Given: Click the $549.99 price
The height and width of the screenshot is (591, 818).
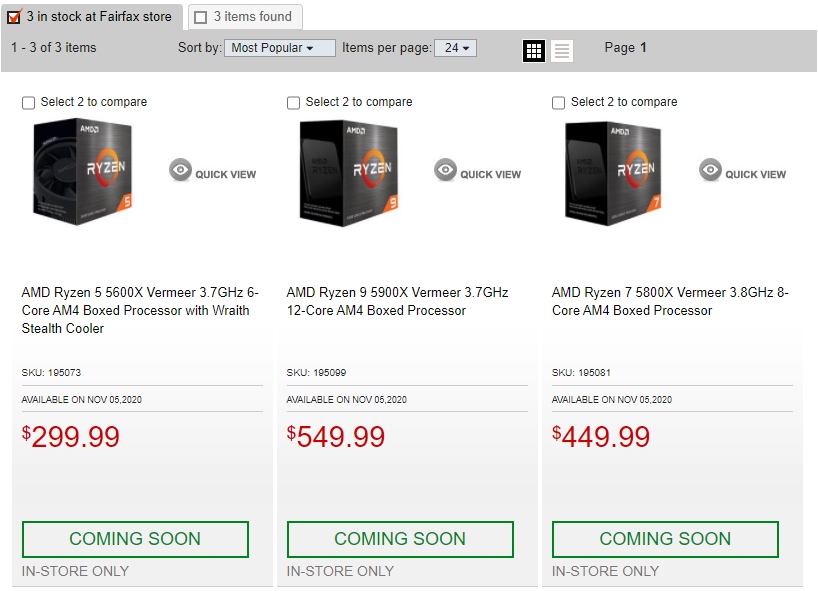Looking at the screenshot, I should (335, 437).
